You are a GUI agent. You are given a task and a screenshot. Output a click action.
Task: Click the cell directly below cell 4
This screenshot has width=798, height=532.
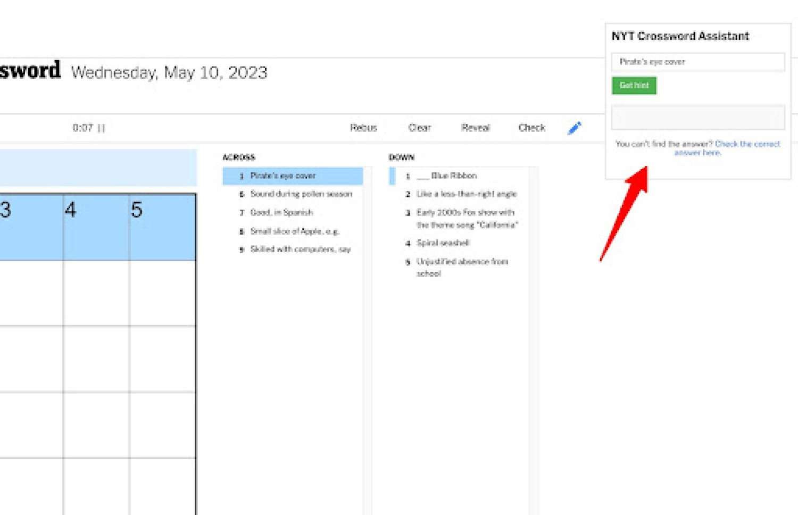(x=96, y=293)
